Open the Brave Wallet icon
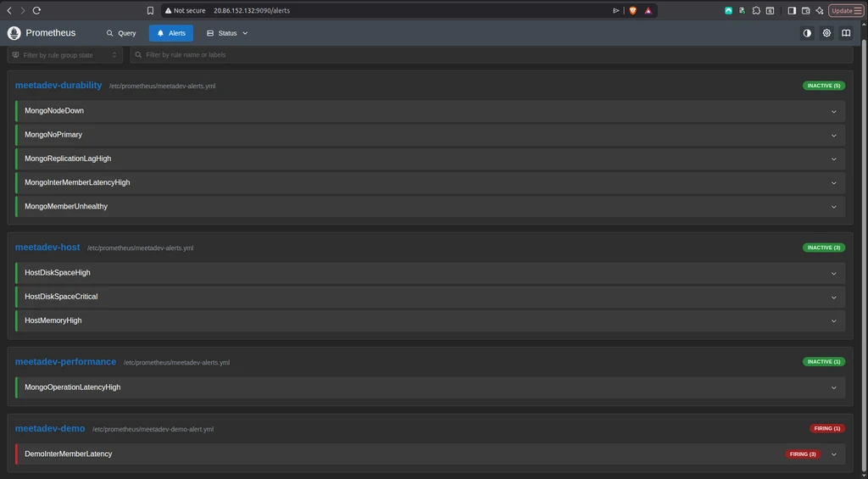This screenshot has height=479, width=868. click(x=805, y=10)
